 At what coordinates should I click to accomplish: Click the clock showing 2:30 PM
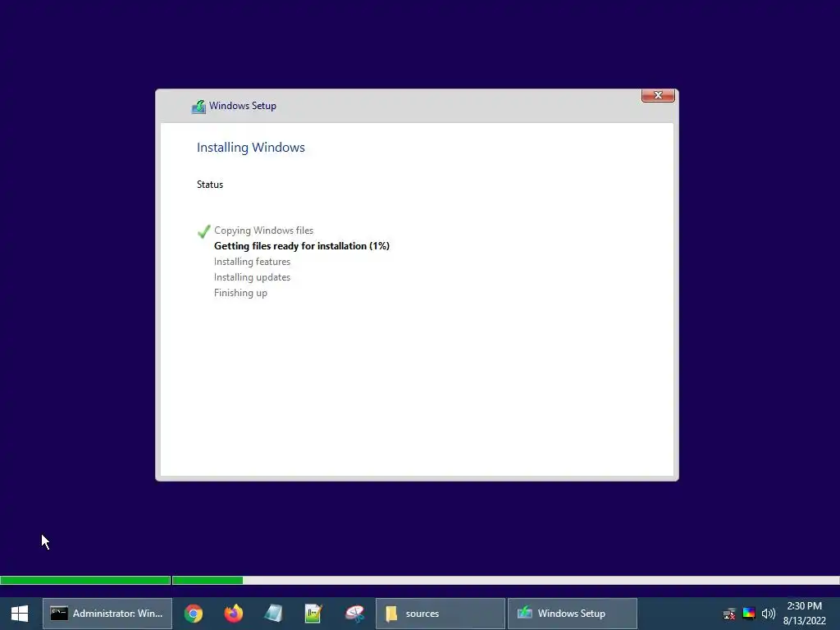coord(804,606)
